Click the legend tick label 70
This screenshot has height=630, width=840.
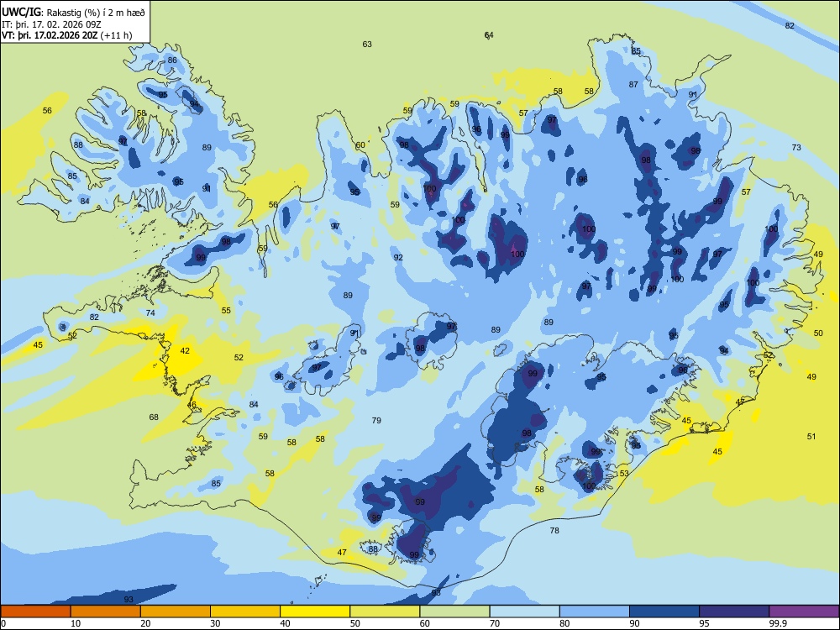(x=495, y=623)
